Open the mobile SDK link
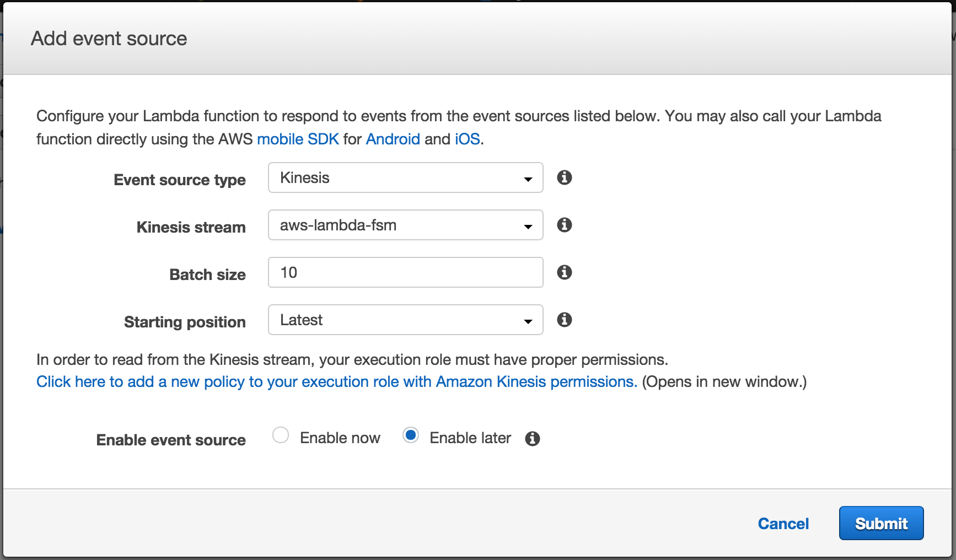 pyautogui.click(x=298, y=139)
